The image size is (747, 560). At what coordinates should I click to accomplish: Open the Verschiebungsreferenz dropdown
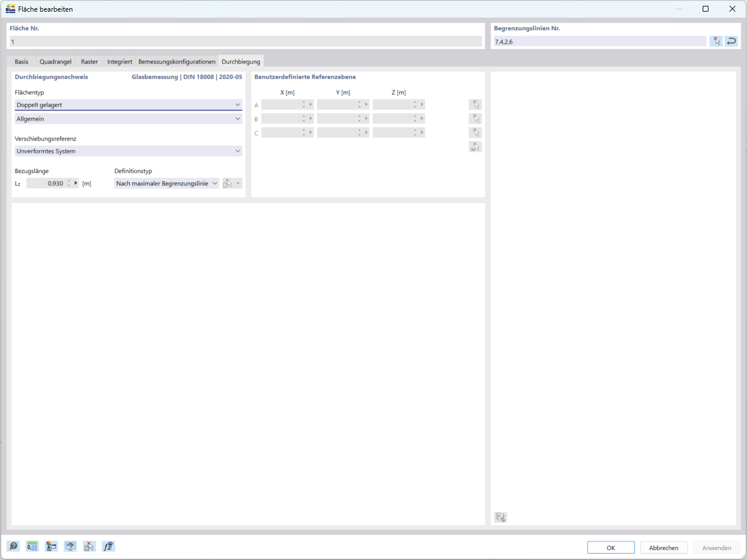238,151
